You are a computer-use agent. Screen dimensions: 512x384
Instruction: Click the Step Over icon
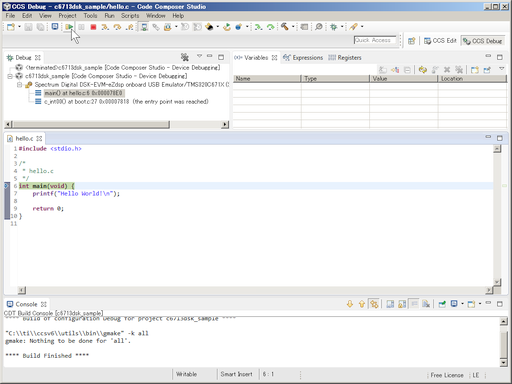pyautogui.click(x=117, y=27)
